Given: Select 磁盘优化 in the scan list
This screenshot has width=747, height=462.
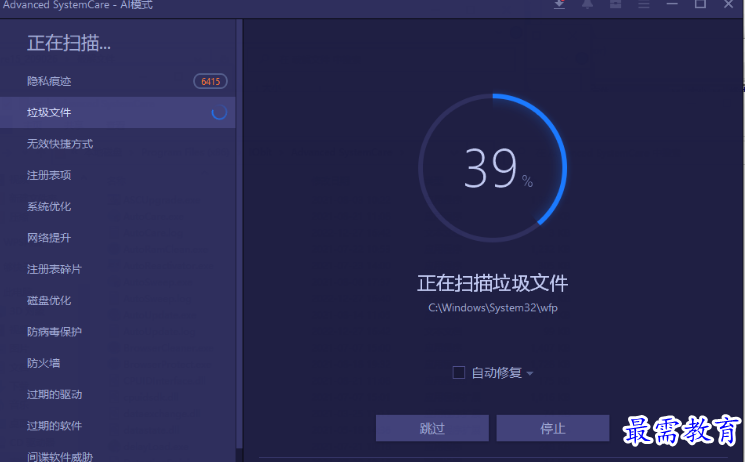Looking at the screenshot, I should [118, 301].
